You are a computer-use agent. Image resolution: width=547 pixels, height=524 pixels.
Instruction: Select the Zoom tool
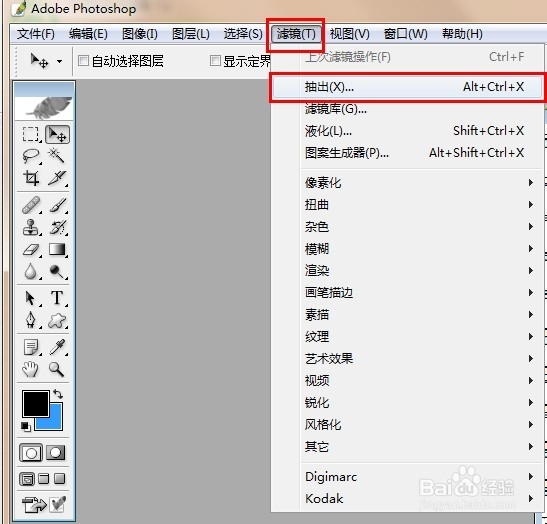[x=57, y=369]
